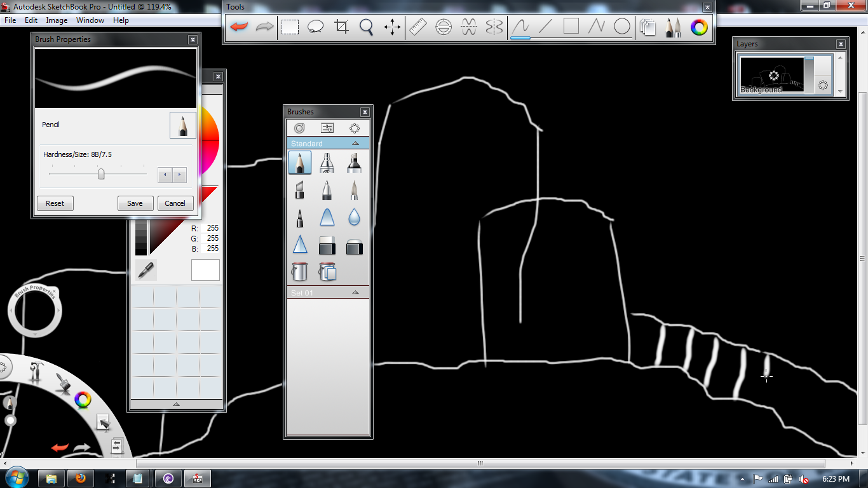The image size is (868, 488).
Task: Select the Blur brush with rounded cone icon
Action: click(327, 217)
